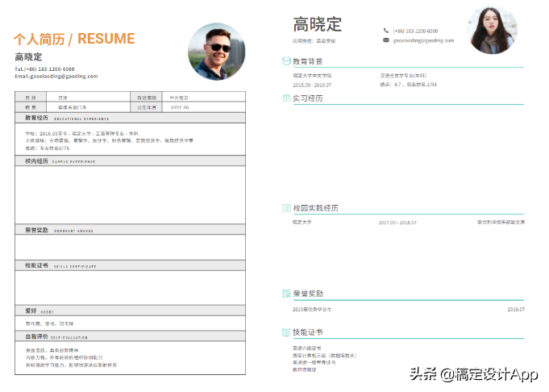Select the woman's circular profile photo
Viewport: 549px width, 392px height.
(x=492, y=30)
